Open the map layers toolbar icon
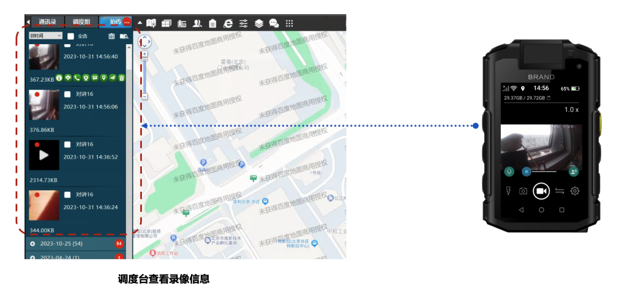Viewport: 644px width, 292px height. 259,23
